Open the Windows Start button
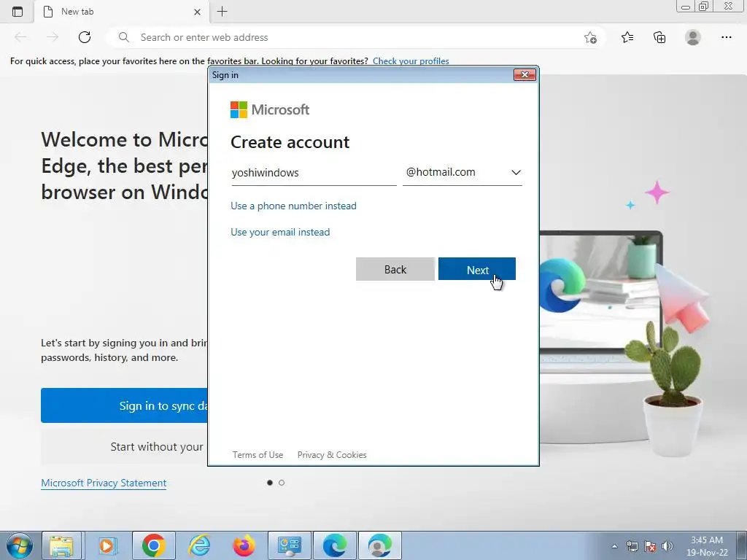This screenshot has height=560, width=747. pyautogui.click(x=18, y=545)
